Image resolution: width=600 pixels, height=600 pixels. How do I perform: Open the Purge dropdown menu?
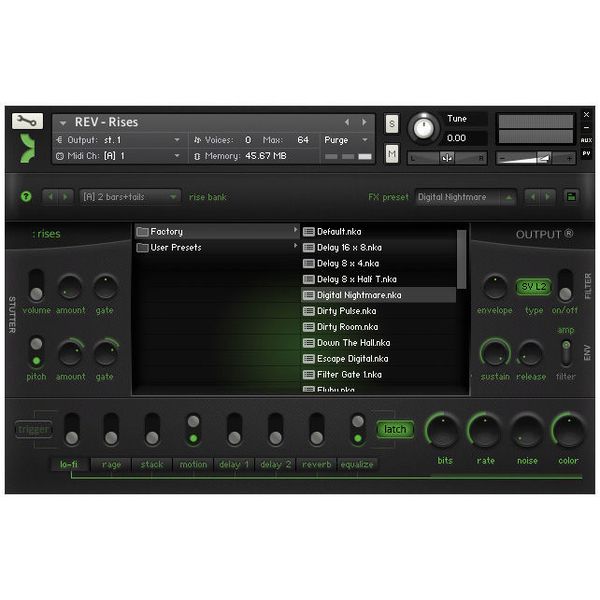(x=365, y=140)
